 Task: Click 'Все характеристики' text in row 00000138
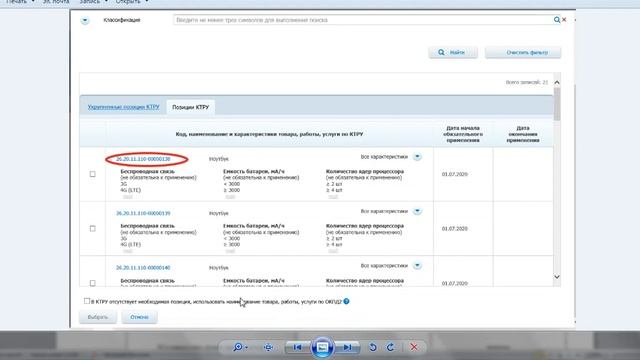point(384,157)
